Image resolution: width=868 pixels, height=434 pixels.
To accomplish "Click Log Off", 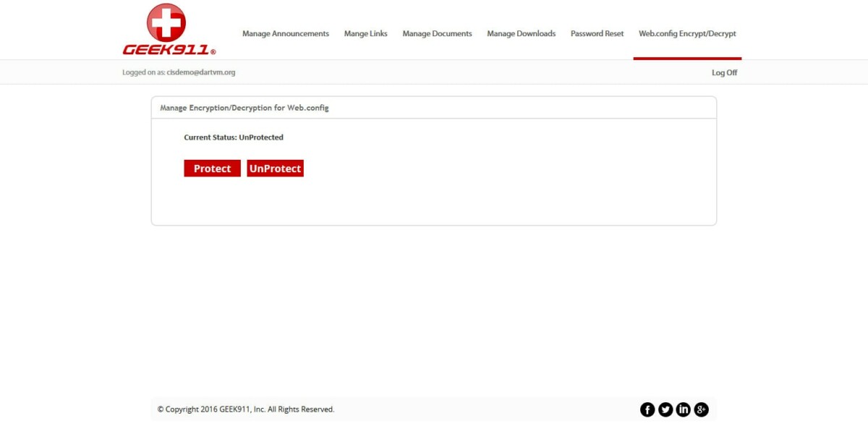I will pyautogui.click(x=724, y=72).
